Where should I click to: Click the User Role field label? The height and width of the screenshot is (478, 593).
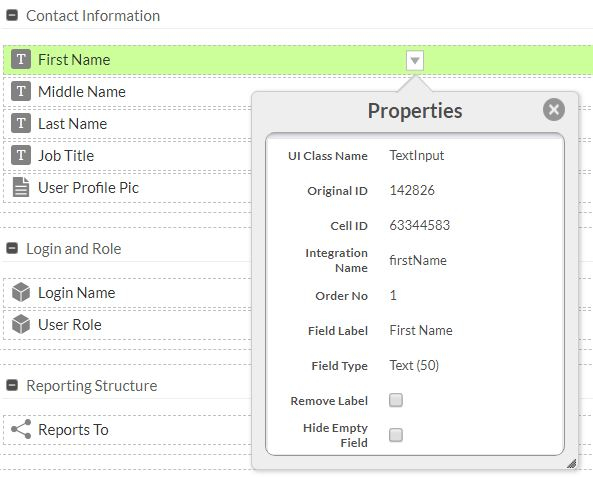70,324
